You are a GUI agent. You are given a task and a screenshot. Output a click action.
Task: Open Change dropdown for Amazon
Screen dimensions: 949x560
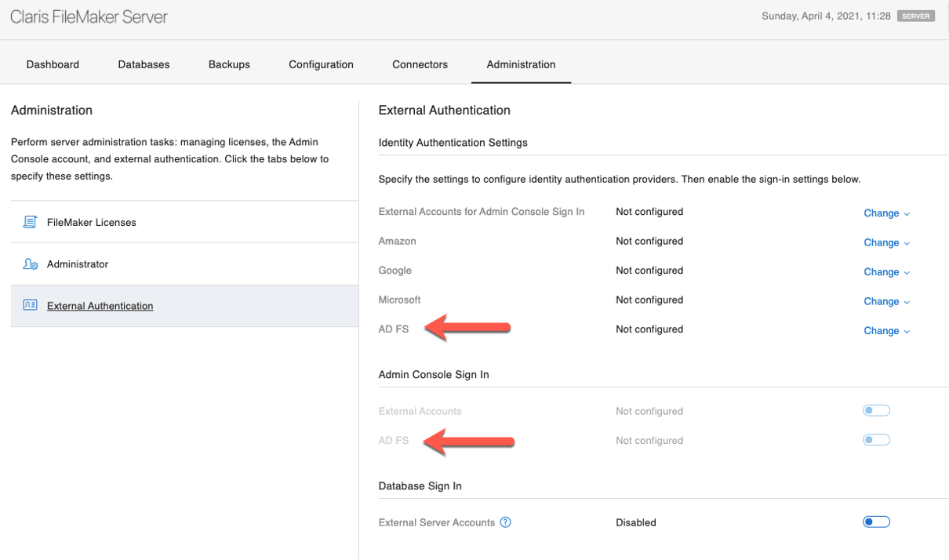(x=886, y=243)
